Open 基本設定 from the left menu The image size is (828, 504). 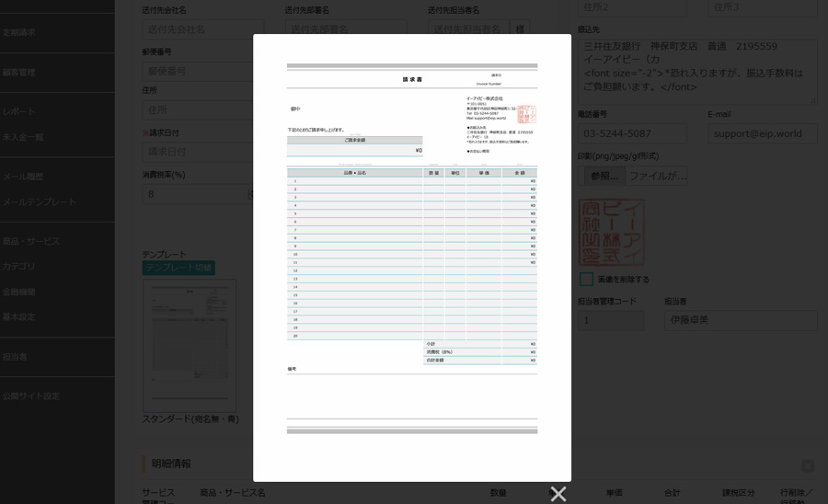[19, 316]
